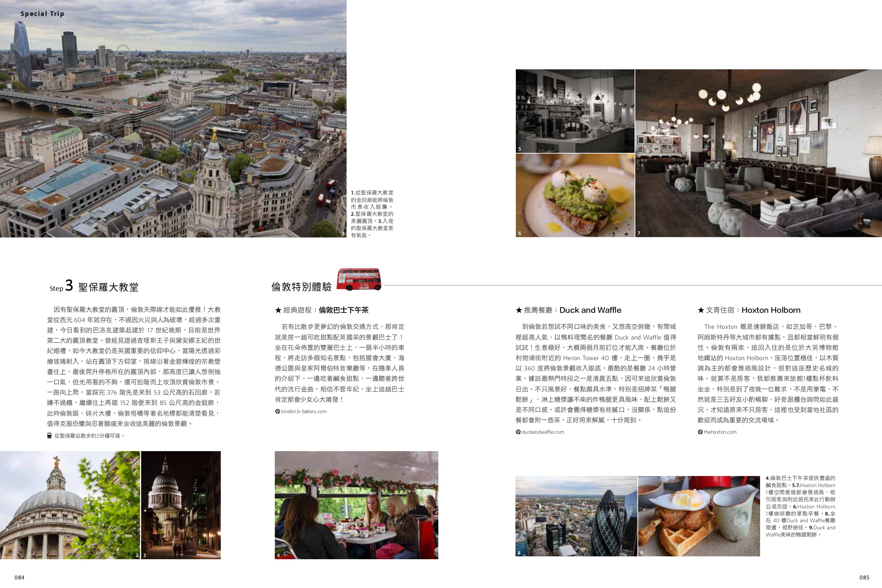
Task: Click the Special Trip header label
Action: [x=42, y=14]
